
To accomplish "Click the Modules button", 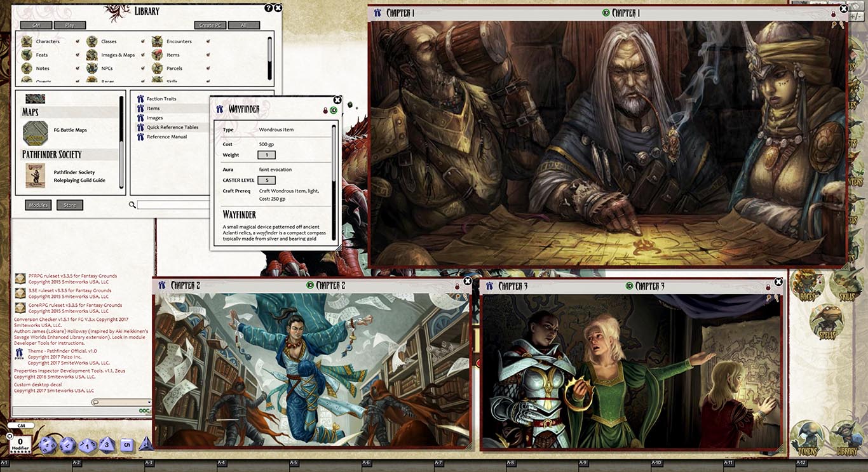I will (38, 205).
